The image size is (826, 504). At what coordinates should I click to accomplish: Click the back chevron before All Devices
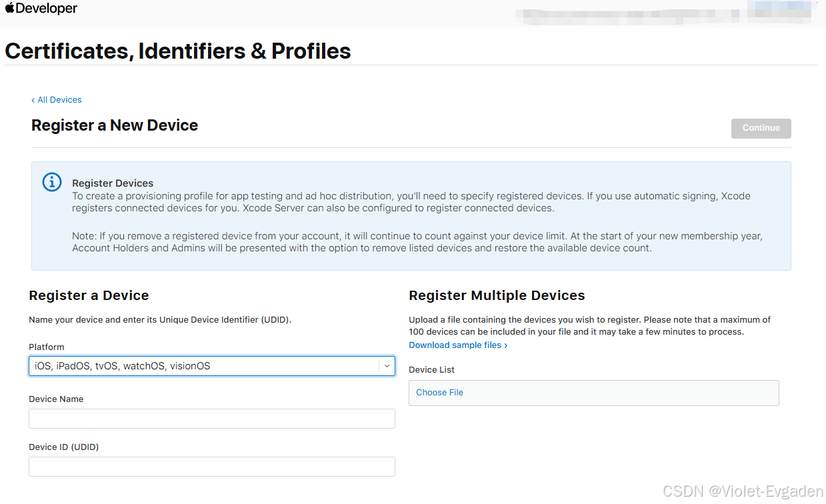click(x=33, y=100)
